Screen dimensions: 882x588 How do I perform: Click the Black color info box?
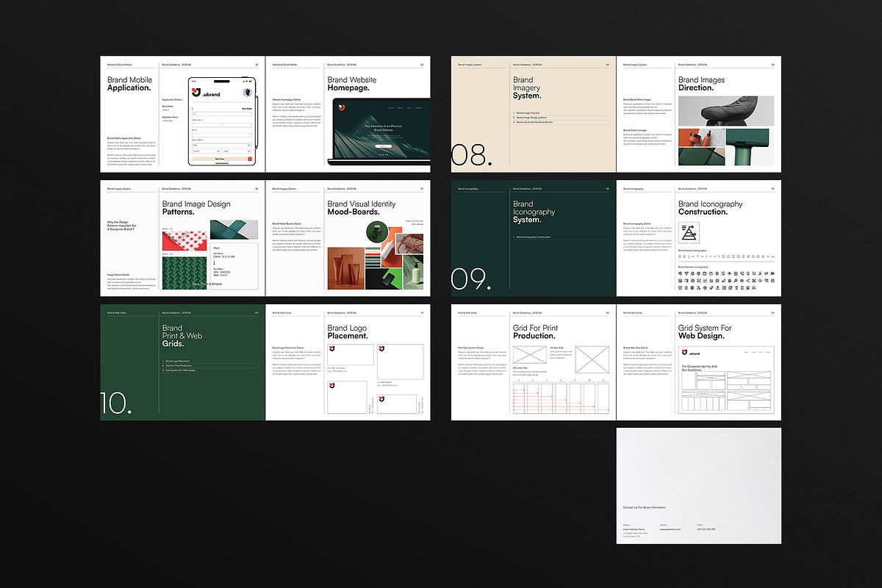(234, 267)
